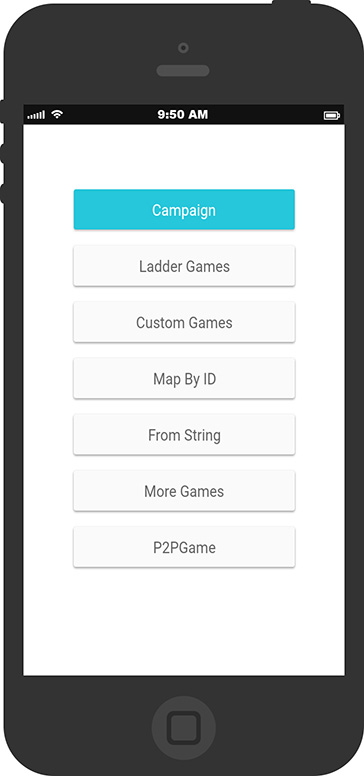This screenshot has width=364, height=776.
Task: Click the volume up side button
Action: (x=2, y=153)
